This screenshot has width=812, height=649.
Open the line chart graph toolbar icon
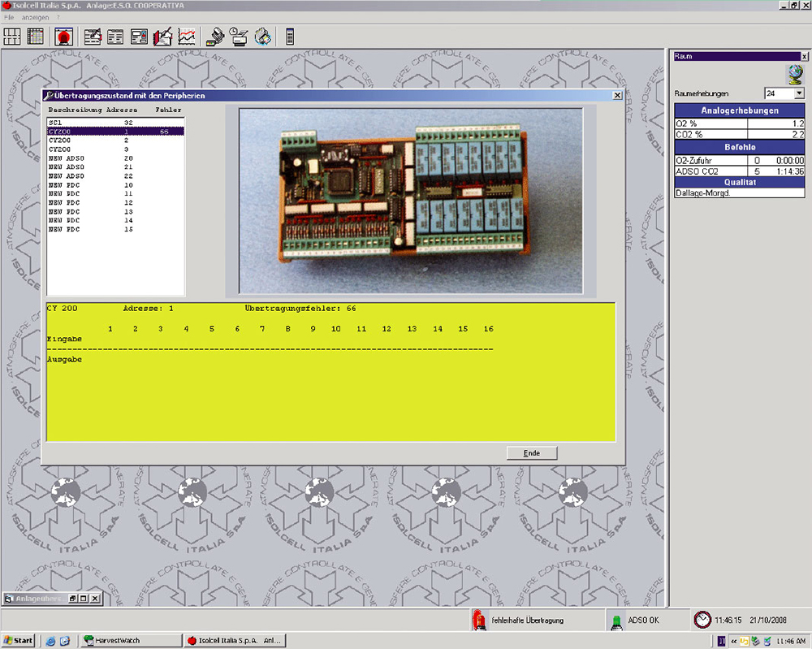click(x=188, y=36)
